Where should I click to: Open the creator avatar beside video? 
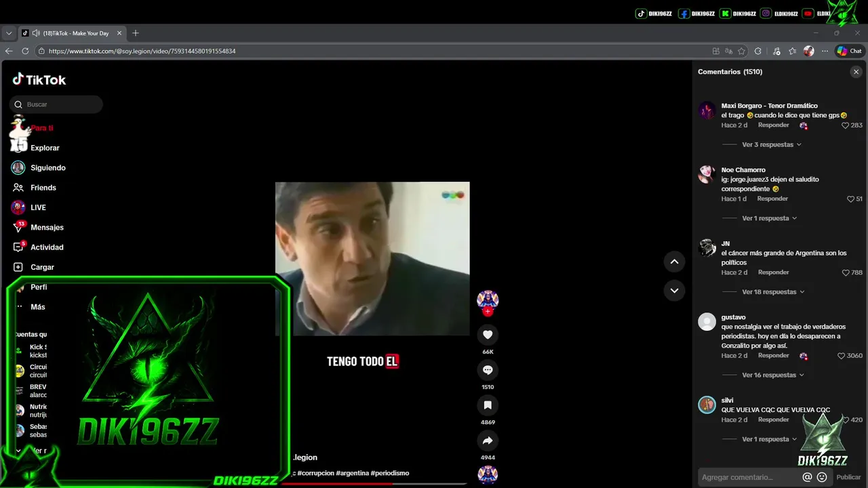(488, 299)
